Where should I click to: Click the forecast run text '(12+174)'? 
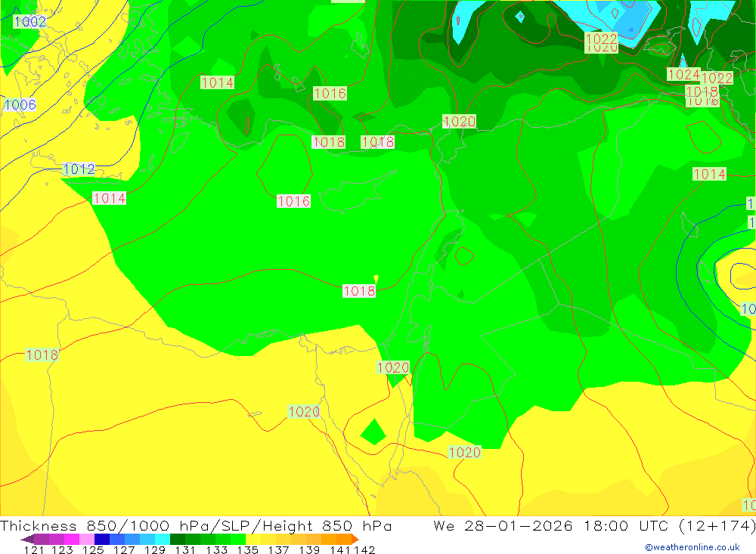[717, 525]
